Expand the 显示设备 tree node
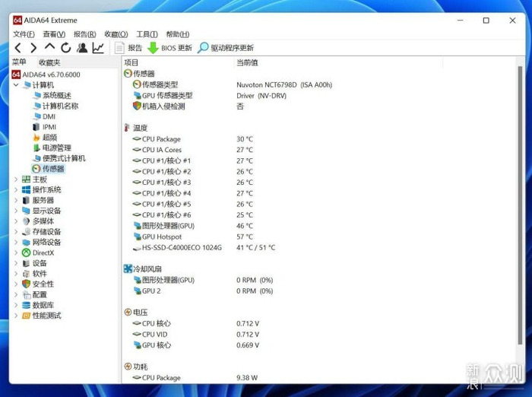 [16, 211]
